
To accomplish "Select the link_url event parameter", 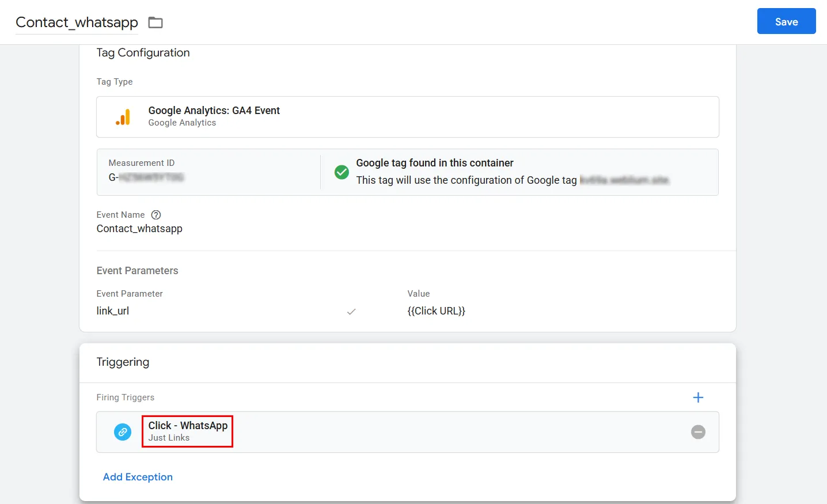I will click(113, 311).
